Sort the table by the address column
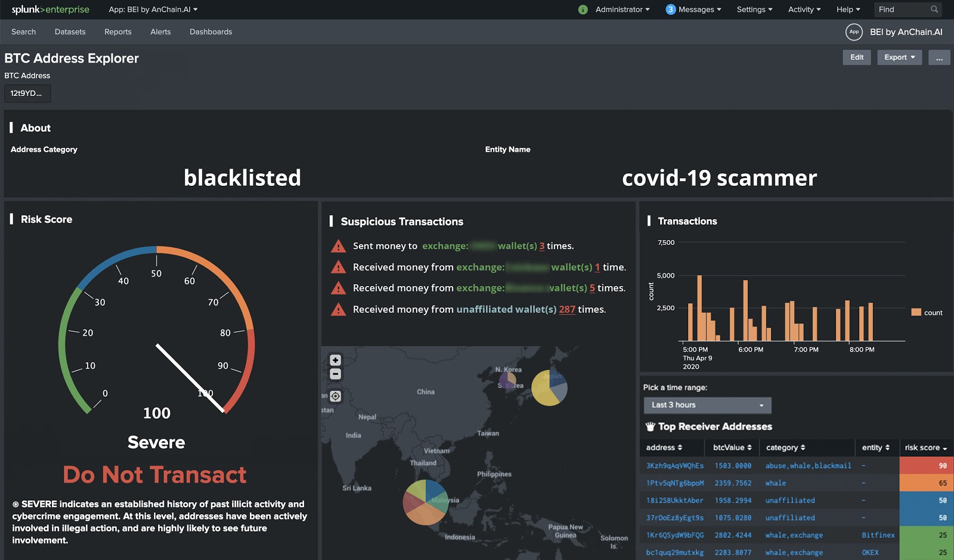Screen dimensions: 954x560 (x=664, y=447)
